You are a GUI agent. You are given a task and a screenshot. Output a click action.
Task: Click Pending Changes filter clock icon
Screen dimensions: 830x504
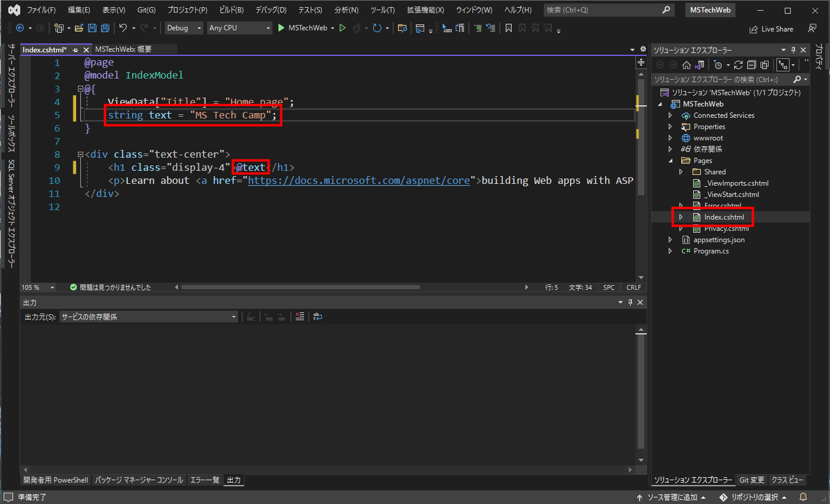click(x=718, y=65)
